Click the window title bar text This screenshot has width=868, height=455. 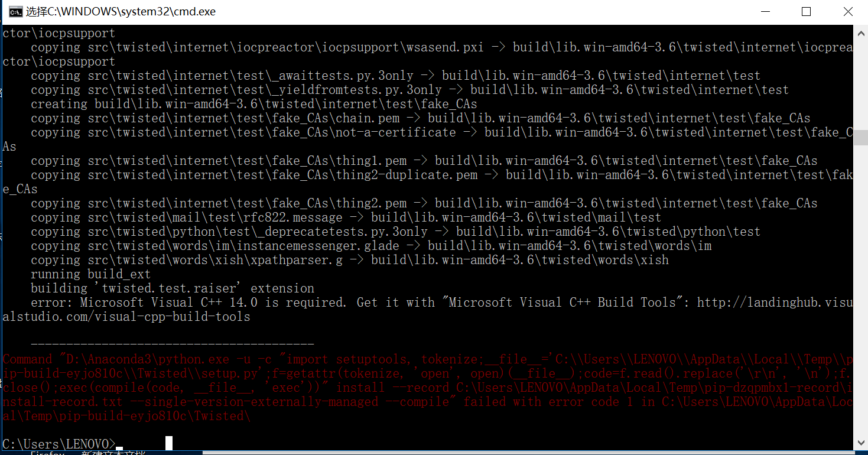click(118, 12)
